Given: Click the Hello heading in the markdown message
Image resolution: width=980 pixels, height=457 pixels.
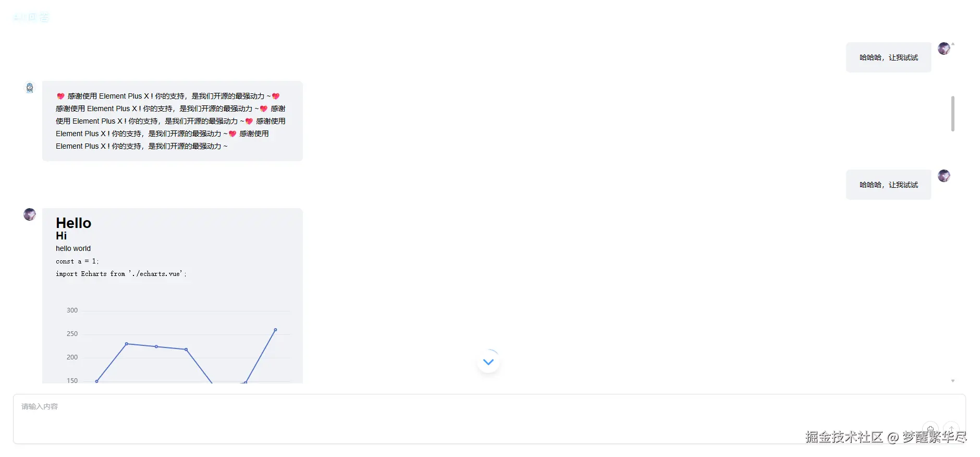Looking at the screenshot, I should pyautogui.click(x=73, y=223).
